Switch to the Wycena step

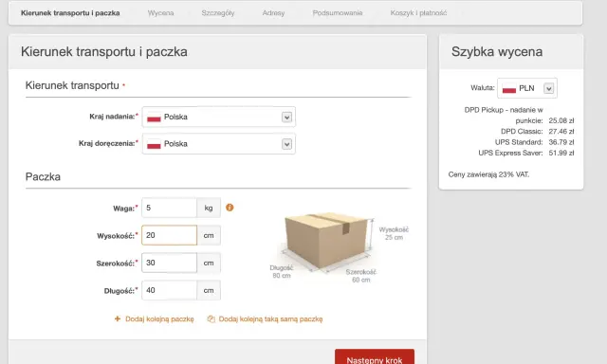(160, 13)
